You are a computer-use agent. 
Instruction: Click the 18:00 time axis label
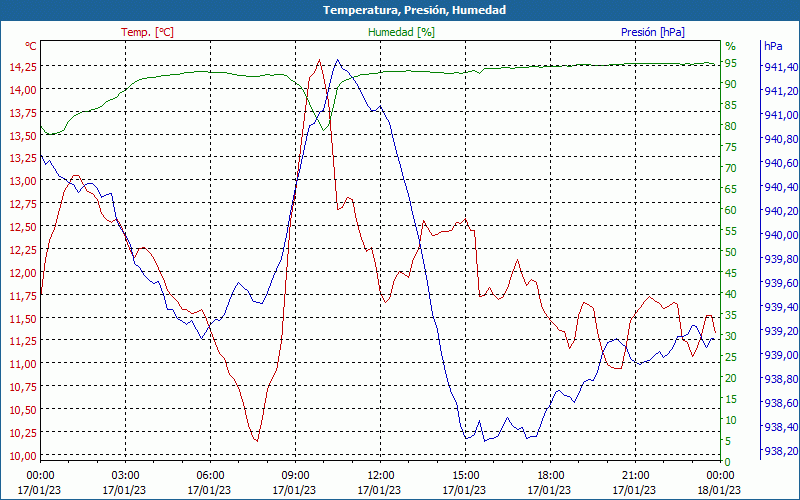[x=550, y=476]
